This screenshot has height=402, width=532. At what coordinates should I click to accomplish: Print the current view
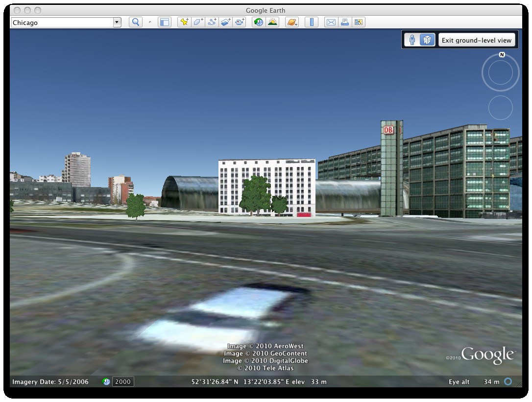344,22
